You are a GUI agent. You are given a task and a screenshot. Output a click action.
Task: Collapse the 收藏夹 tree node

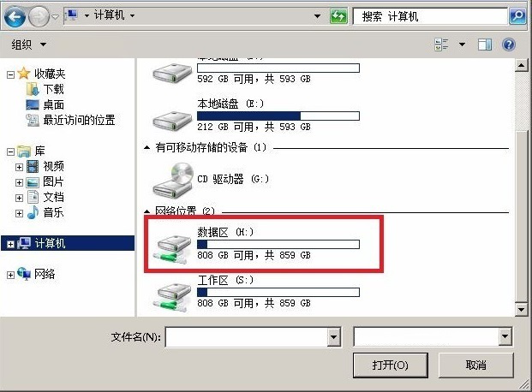(10, 74)
